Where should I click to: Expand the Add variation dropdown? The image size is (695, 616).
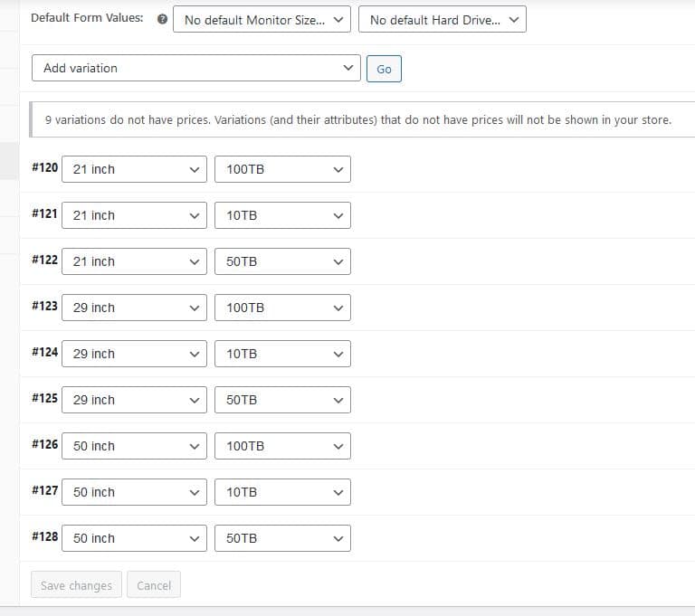point(195,68)
